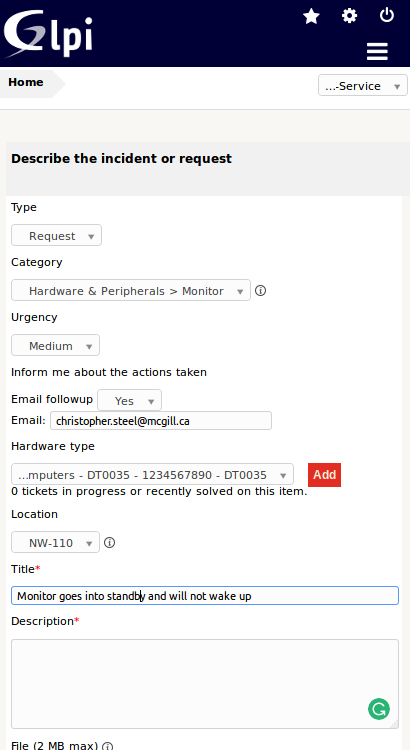Open the Service profile selector
The height and width of the screenshot is (750, 410).
click(363, 86)
